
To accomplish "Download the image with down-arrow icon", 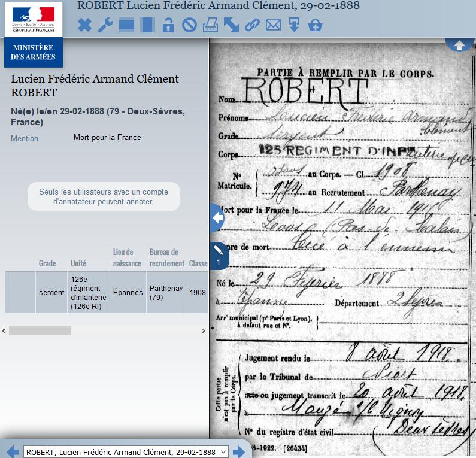I will [294, 25].
